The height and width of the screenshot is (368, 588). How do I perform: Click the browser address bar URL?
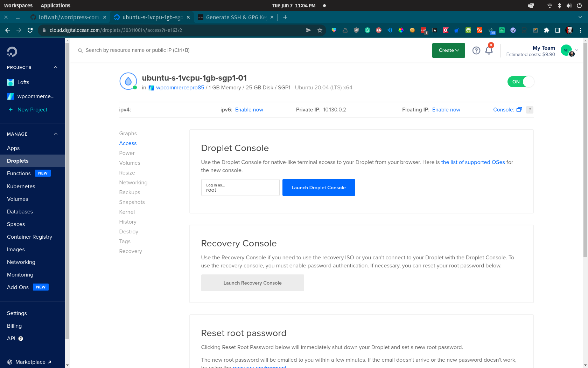[x=116, y=30]
